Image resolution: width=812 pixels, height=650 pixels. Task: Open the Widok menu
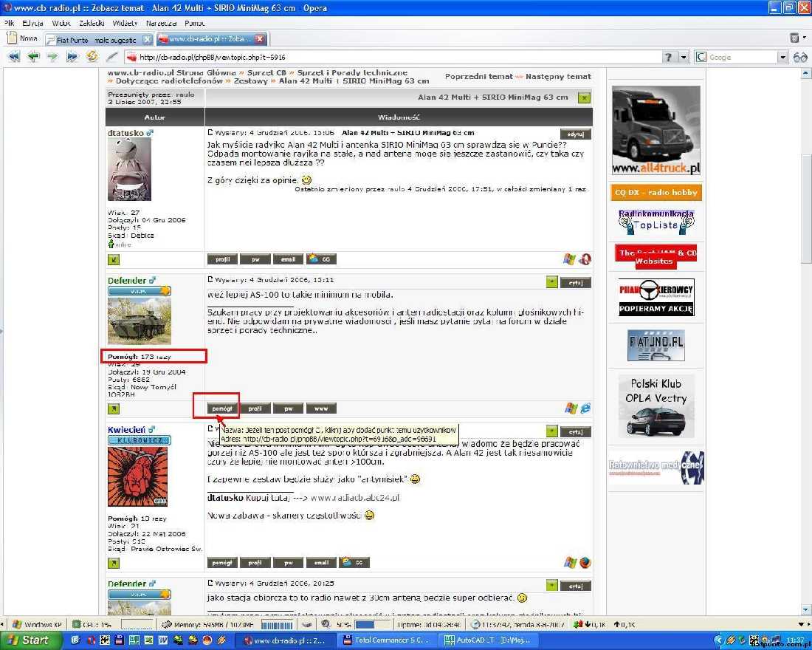(61, 23)
